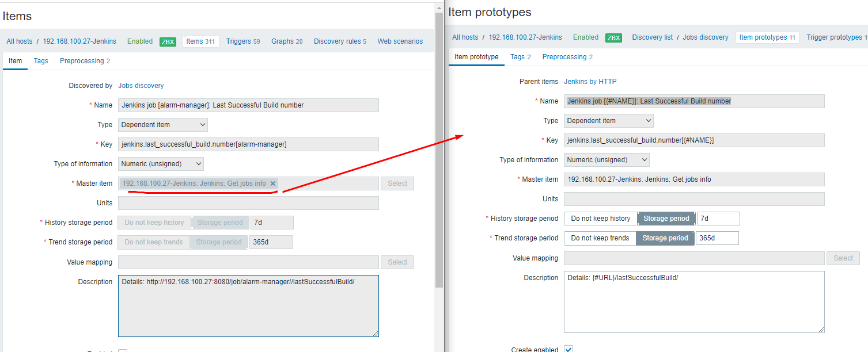Open Type dropdown in Items window
This screenshot has height=352, width=868.
[x=163, y=125]
